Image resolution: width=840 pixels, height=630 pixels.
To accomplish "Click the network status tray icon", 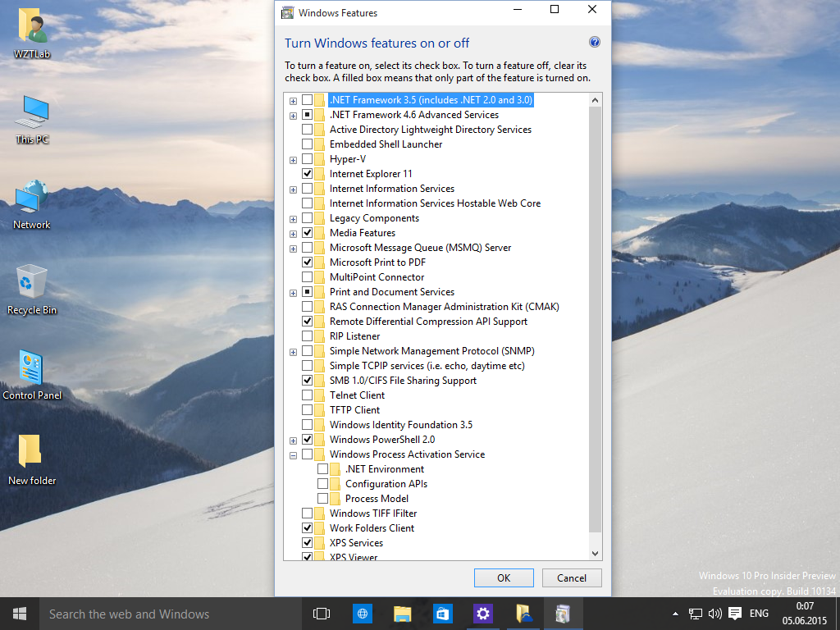I will (696, 614).
